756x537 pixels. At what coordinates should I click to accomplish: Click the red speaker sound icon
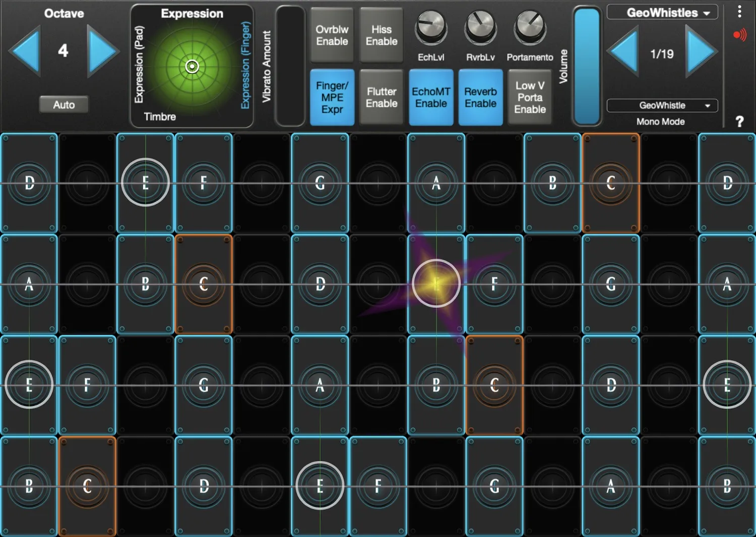[x=739, y=35]
